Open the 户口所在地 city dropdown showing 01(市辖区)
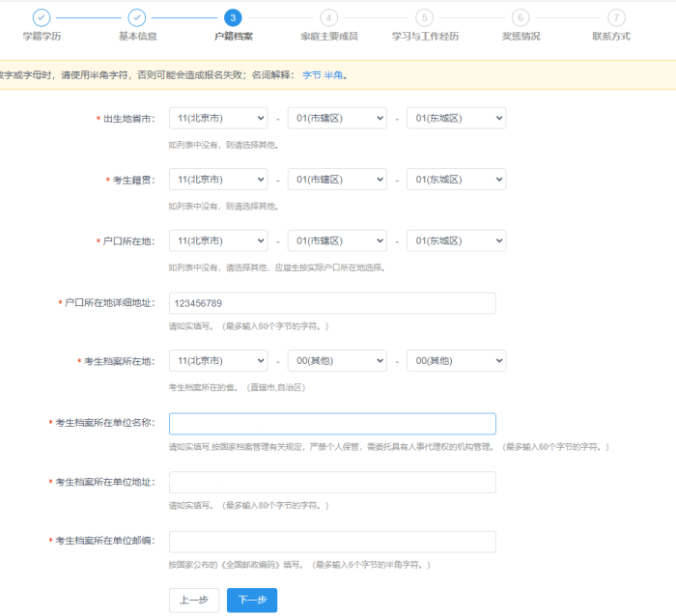The image size is (676, 616). click(x=337, y=240)
